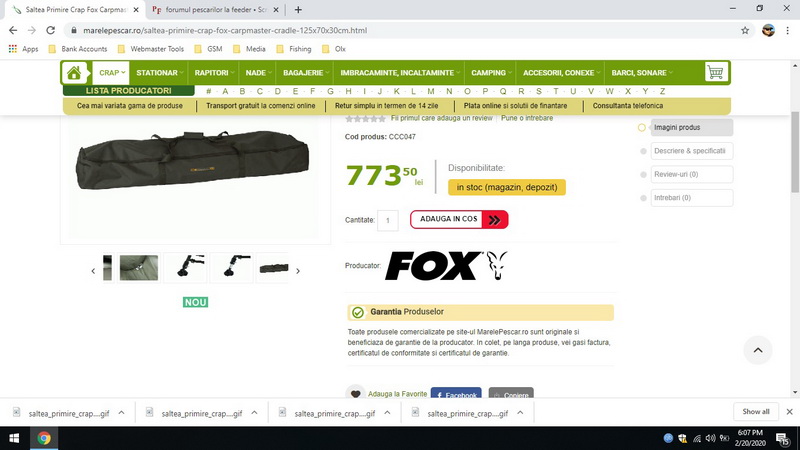This screenshot has height=450, width=800.
Task: Select the folded bag thumbnail
Action: point(274,267)
